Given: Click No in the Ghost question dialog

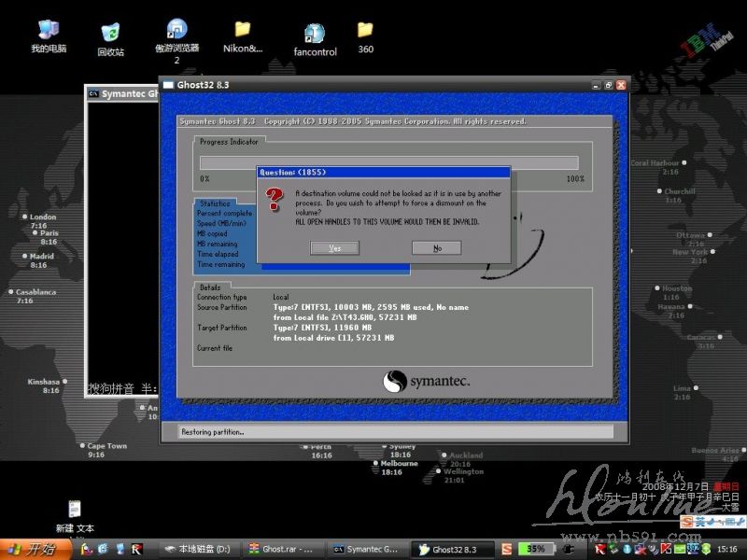Looking at the screenshot, I should [437, 248].
